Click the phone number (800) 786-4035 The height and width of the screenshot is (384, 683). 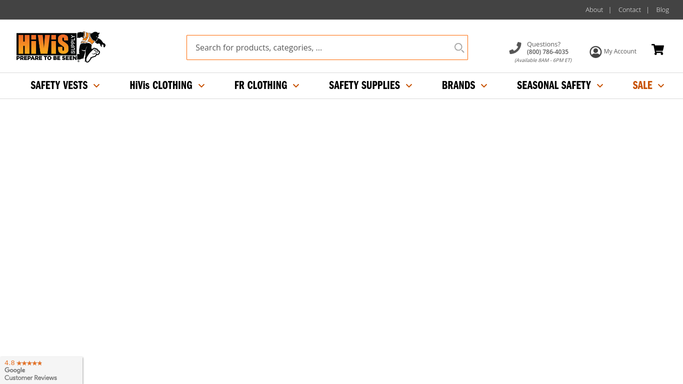tap(547, 52)
